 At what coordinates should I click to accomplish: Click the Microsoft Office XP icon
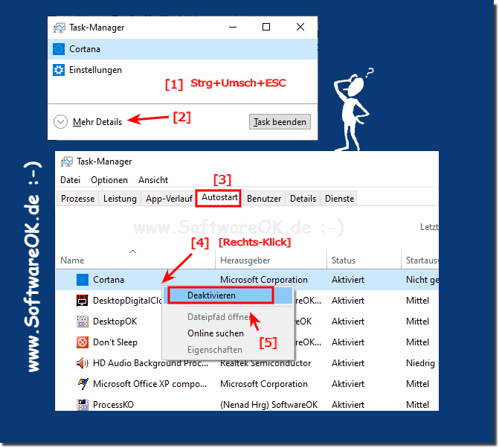tap(83, 384)
